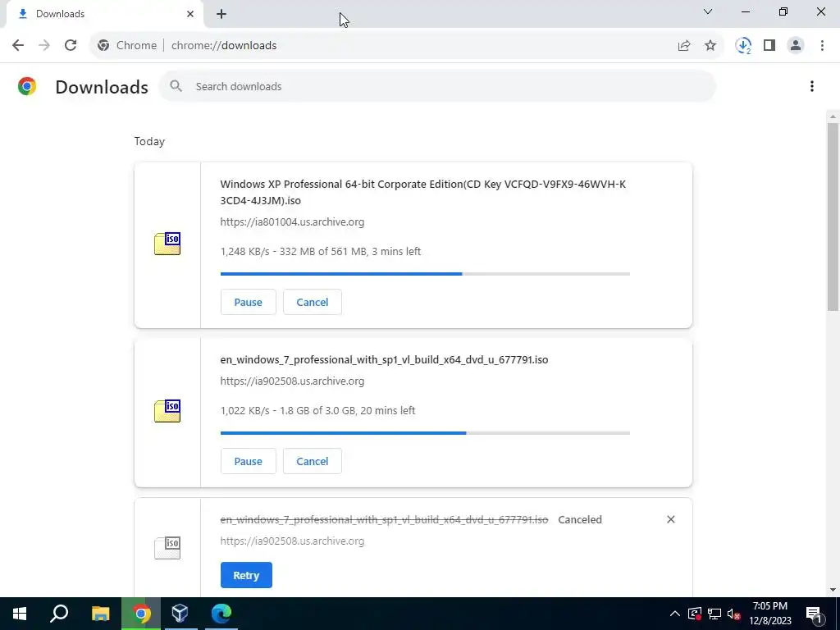This screenshot has width=840, height=630.
Task: Click the magnifier icon in search downloads
Action: tap(176, 86)
